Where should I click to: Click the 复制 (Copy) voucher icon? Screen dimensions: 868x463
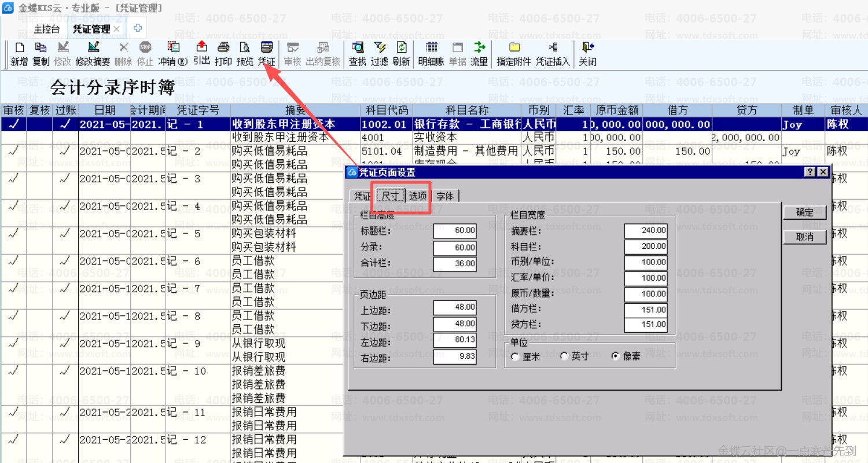point(41,49)
